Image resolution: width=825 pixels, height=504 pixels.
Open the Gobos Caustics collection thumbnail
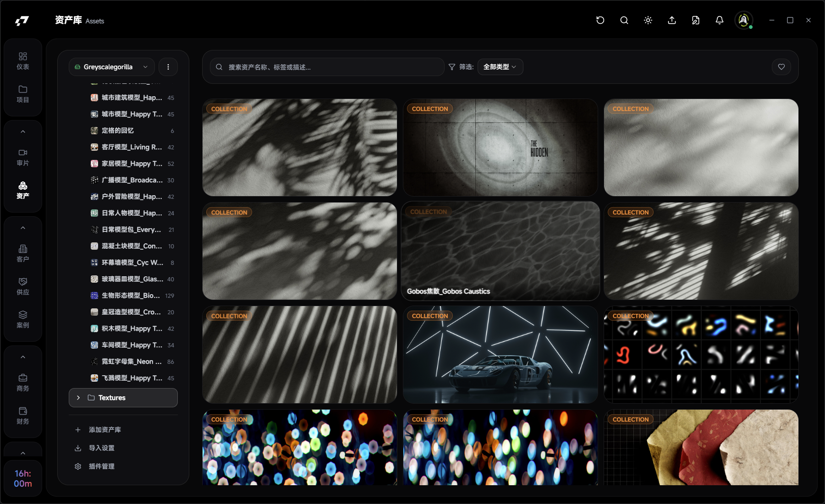[x=500, y=251]
